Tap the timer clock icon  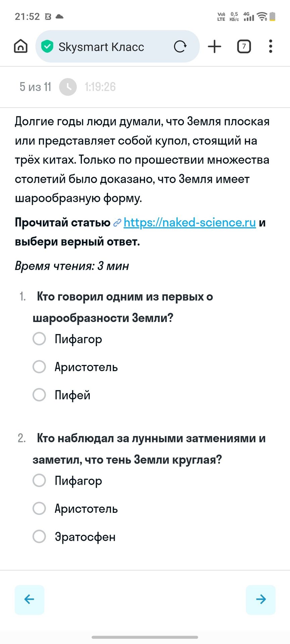(68, 87)
